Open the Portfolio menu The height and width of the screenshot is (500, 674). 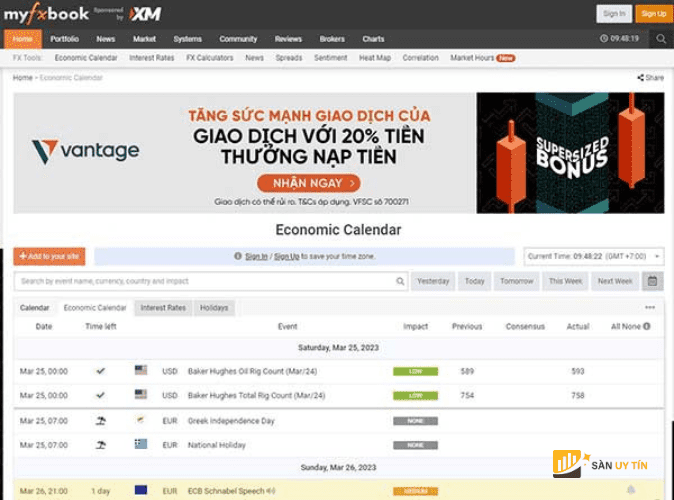(x=64, y=39)
